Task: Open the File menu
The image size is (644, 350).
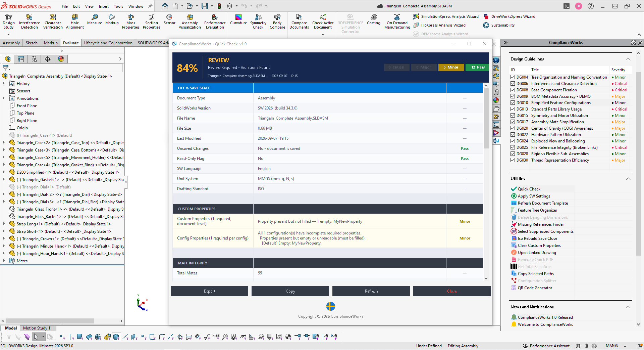Action: (65, 6)
